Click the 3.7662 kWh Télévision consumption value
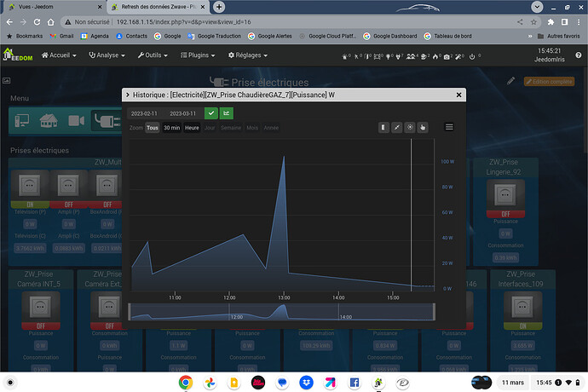 (x=30, y=248)
